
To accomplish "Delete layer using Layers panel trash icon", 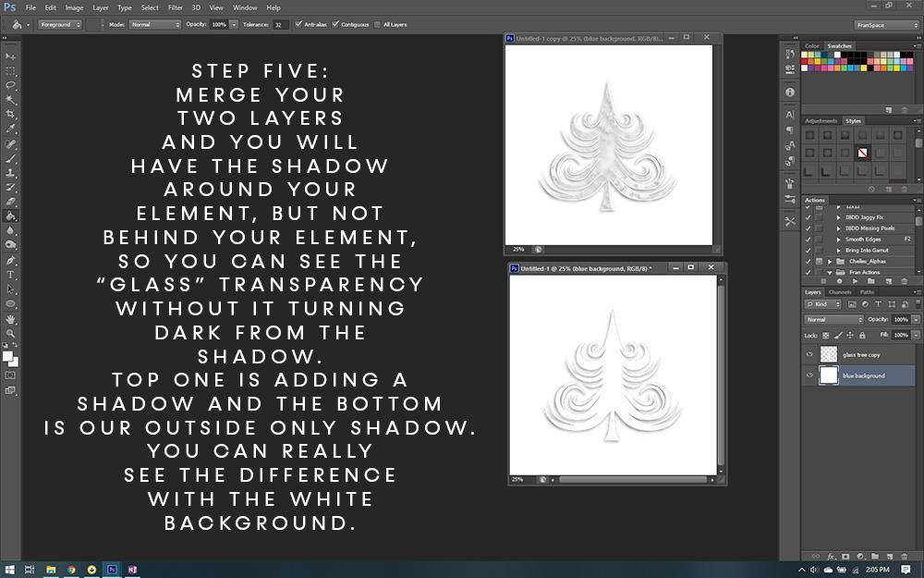I will [x=905, y=556].
